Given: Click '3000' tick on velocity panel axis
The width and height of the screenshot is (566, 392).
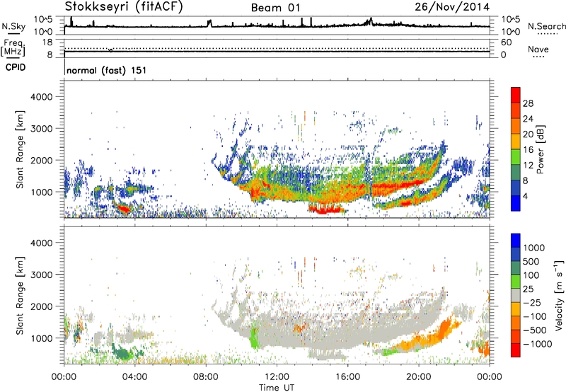Looking at the screenshot, I should coord(41,275).
